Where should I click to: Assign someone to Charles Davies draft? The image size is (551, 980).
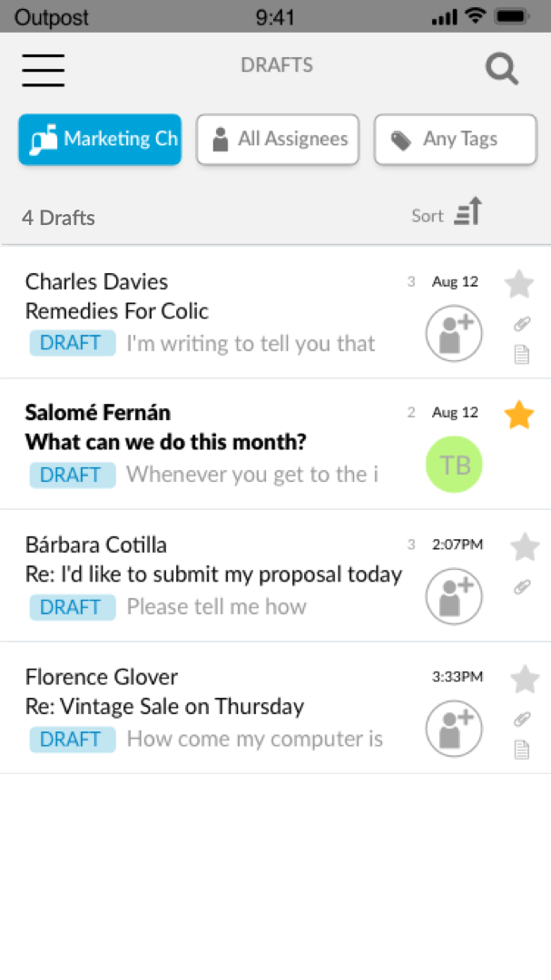454,333
